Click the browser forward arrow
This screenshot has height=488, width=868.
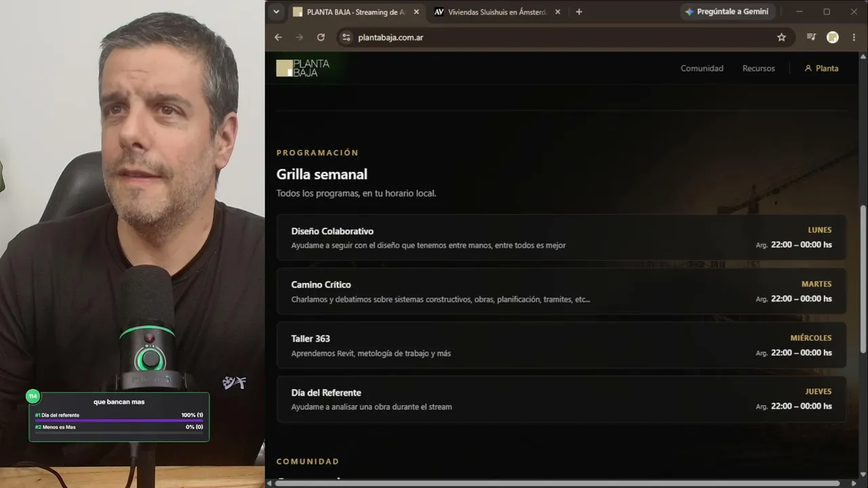(x=299, y=37)
